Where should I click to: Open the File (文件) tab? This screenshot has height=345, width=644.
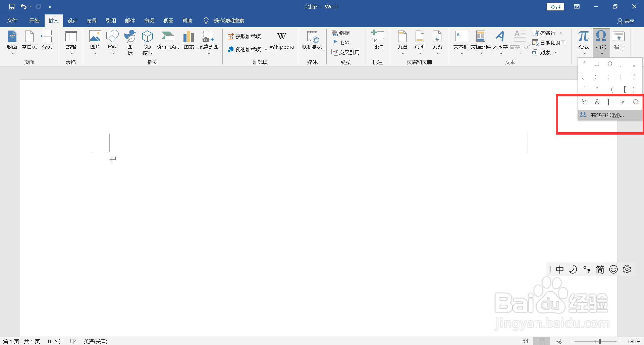(x=12, y=20)
